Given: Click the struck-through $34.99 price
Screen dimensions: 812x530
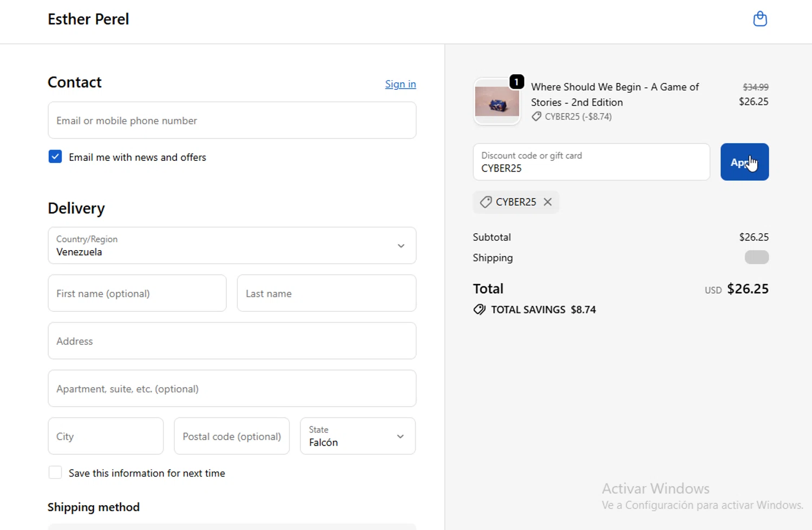Looking at the screenshot, I should 756,87.
